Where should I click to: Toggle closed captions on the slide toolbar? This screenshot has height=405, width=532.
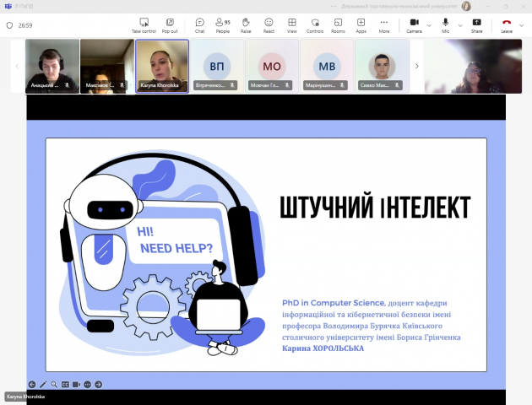[65, 384]
